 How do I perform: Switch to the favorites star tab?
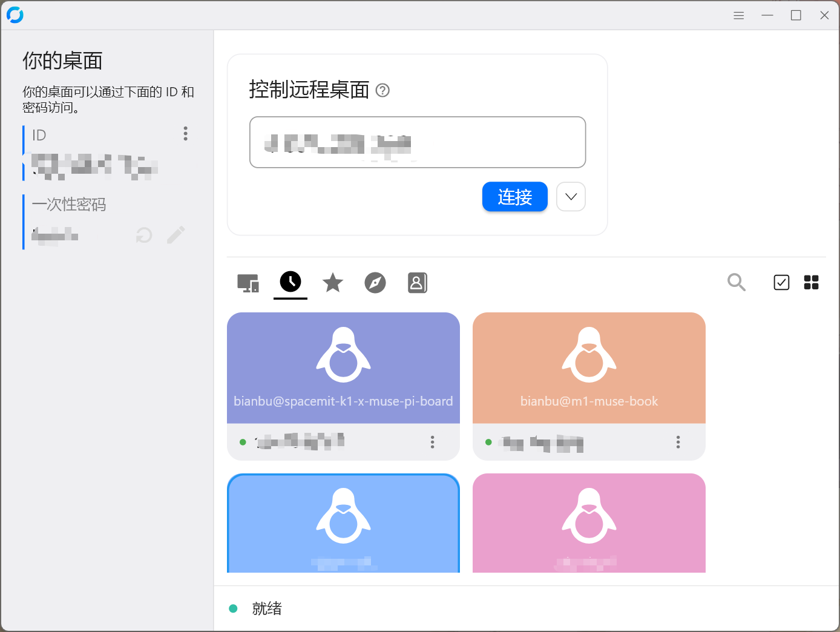click(333, 282)
